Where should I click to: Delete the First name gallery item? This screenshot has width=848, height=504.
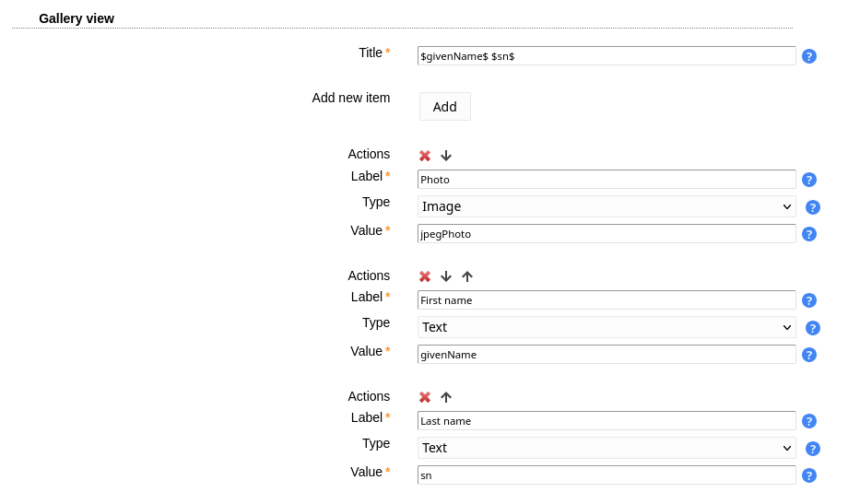[x=425, y=276]
